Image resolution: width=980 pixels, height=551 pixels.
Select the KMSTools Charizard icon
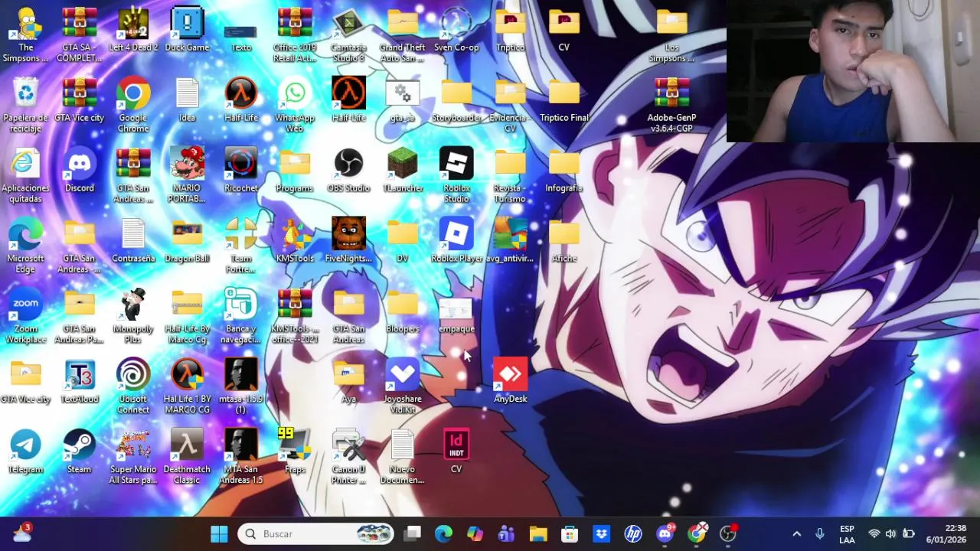(x=295, y=241)
